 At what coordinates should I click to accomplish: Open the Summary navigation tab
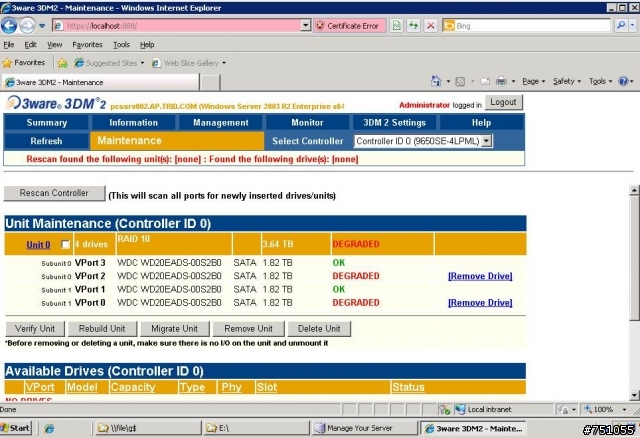tap(47, 122)
